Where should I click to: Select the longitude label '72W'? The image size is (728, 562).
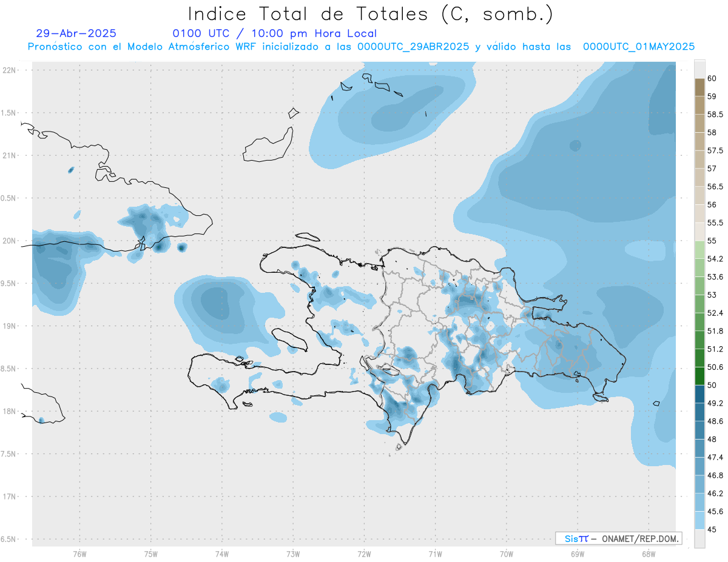click(364, 554)
